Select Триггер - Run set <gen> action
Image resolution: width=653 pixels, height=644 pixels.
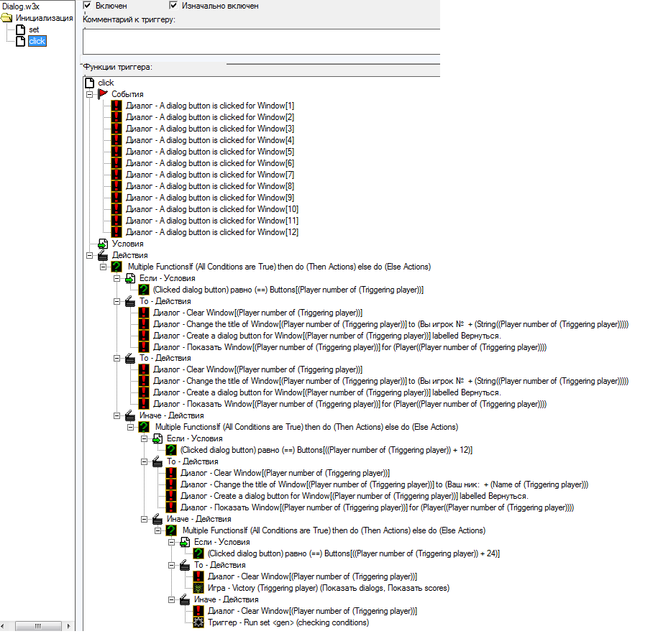288,622
